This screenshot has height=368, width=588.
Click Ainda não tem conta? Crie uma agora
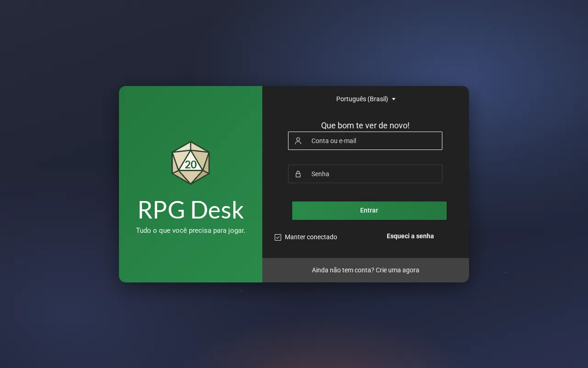click(x=366, y=270)
